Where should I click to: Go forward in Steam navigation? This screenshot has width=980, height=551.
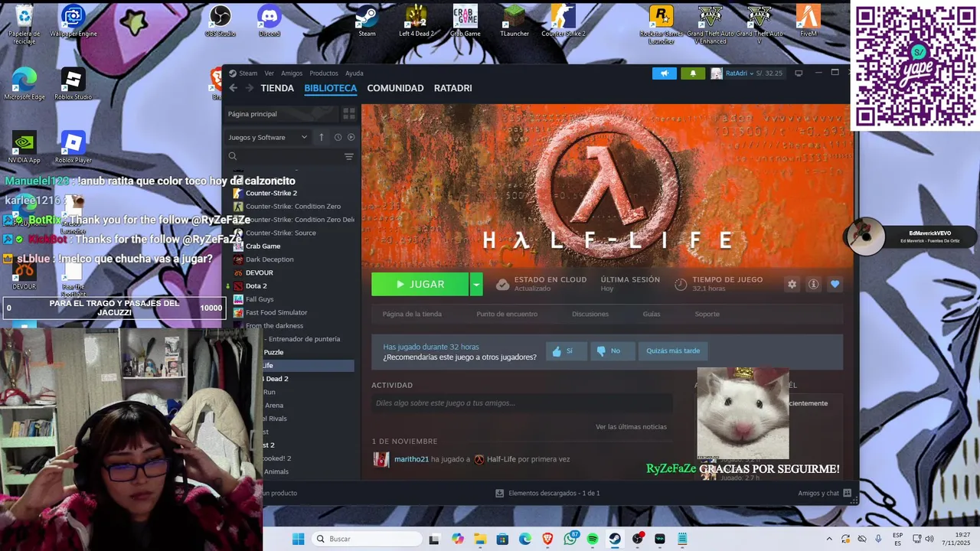[x=249, y=88]
